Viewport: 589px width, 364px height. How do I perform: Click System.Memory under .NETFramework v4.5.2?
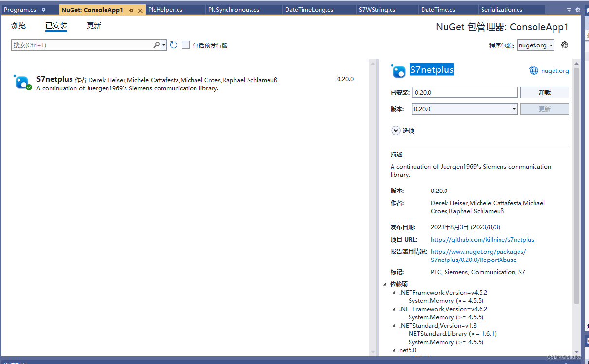point(446,301)
